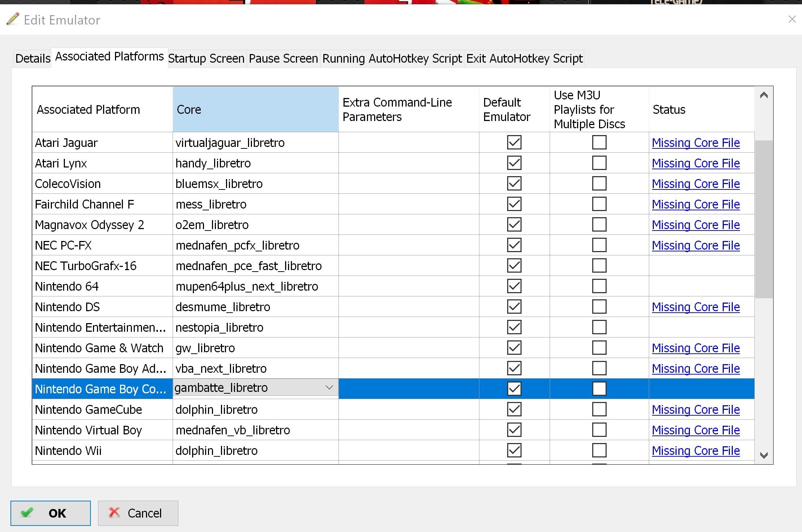Click the mess_libretro core cell
802x532 pixels.
coord(256,204)
